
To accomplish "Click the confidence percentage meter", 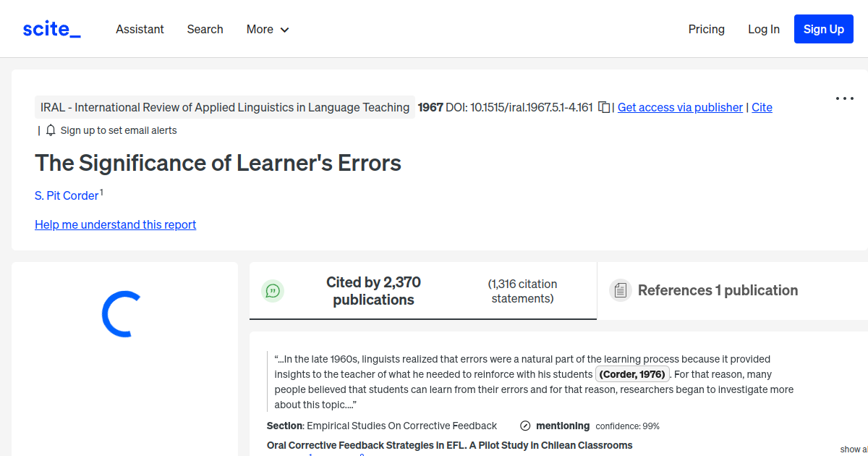I will 626,426.
